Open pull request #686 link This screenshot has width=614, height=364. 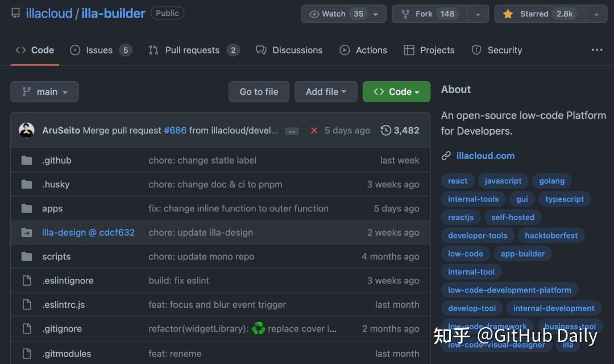point(175,130)
